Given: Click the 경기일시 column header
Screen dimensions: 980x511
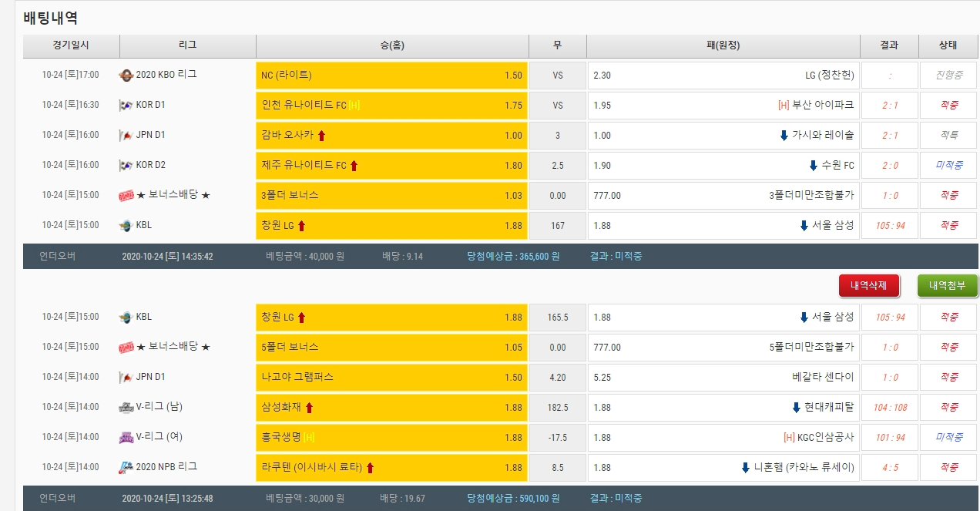Looking at the screenshot, I should point(71,45).
